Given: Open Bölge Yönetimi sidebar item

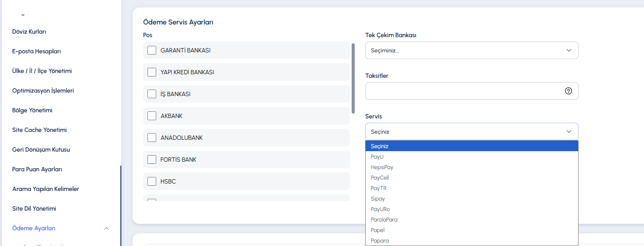Looking at the screenshot, I should [x=32, y=110].
